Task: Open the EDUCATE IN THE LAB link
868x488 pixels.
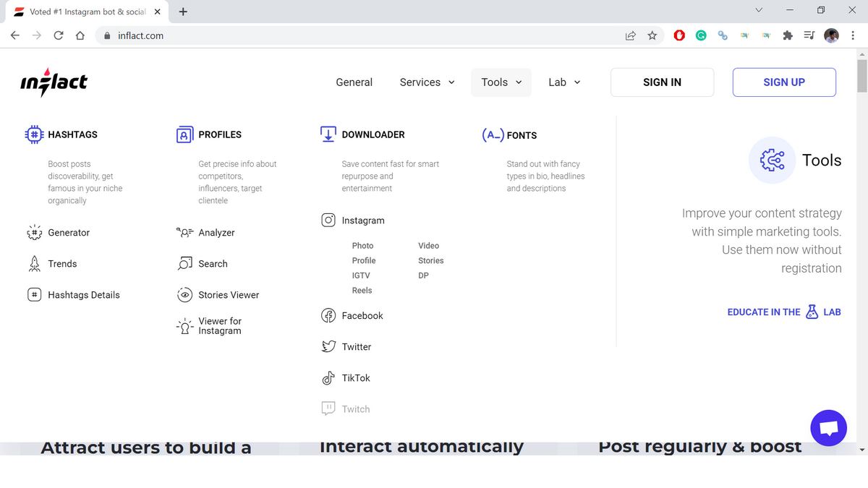Action: pos(784,312)
